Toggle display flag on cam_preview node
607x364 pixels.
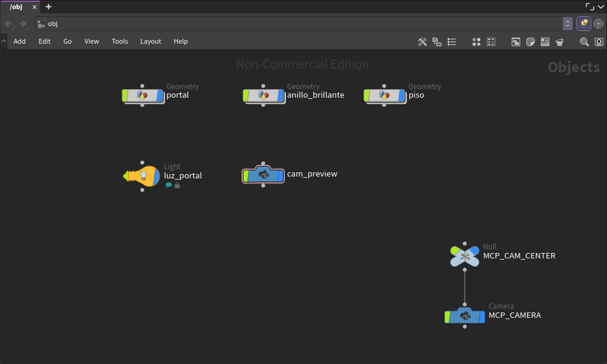(280, 175)
